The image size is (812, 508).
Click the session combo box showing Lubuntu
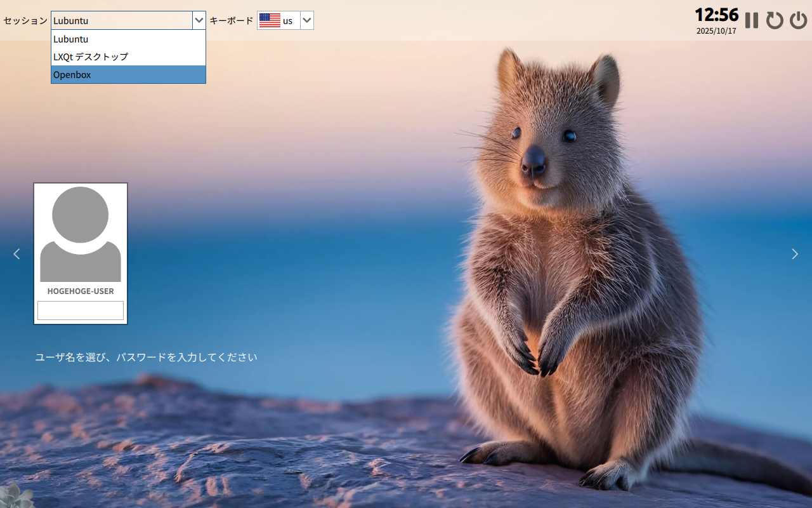coord(122,20)
